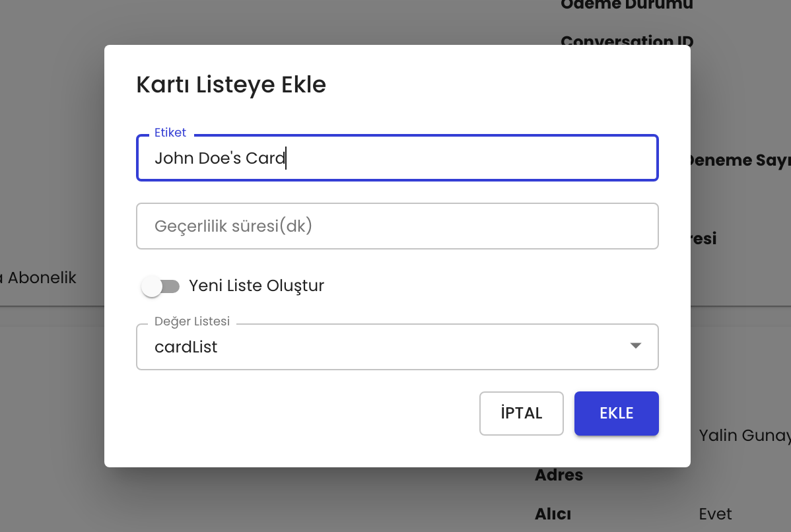
Task: Click the Değer Listesi field label
Action: pyautogui.click(x=192, y=321)
